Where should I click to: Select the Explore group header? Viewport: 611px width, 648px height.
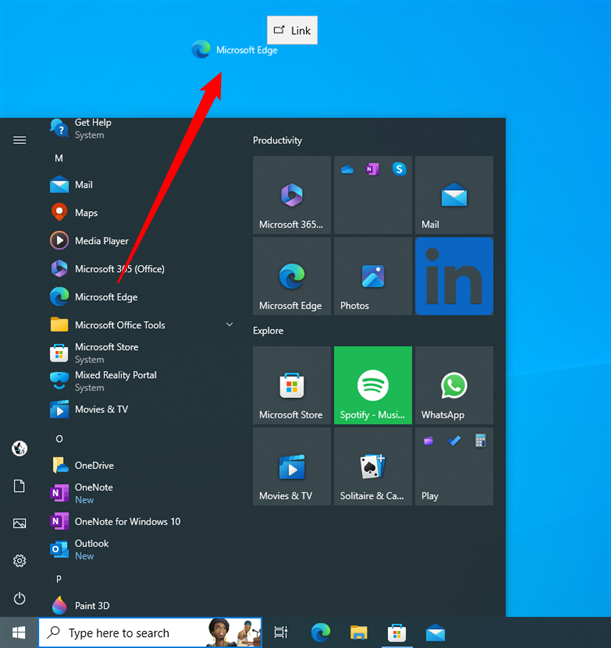(268, 331)
